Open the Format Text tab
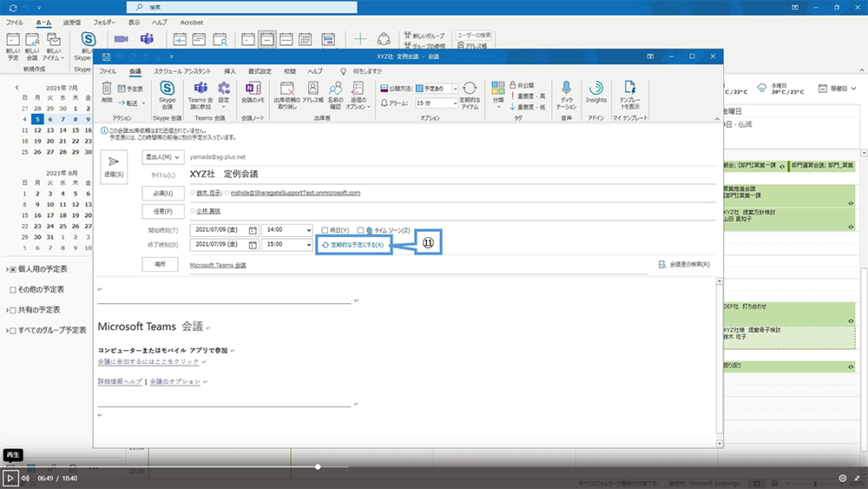 [260, 71]
